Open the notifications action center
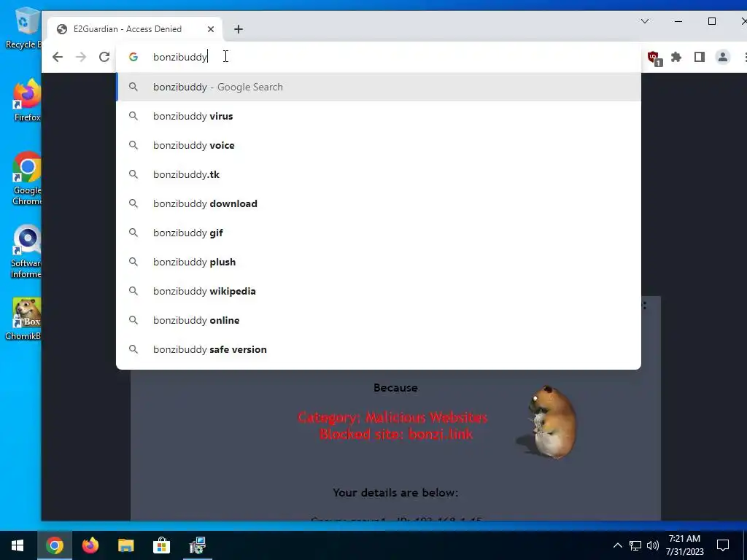747x560 pixels. pyautogui.click(x=723, y=545)
